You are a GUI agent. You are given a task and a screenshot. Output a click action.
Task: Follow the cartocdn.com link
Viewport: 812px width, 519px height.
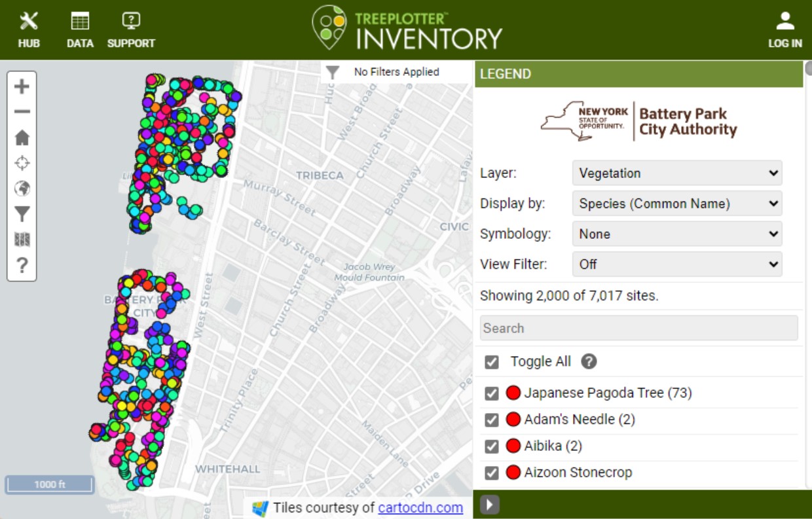(x=420, y=507)
